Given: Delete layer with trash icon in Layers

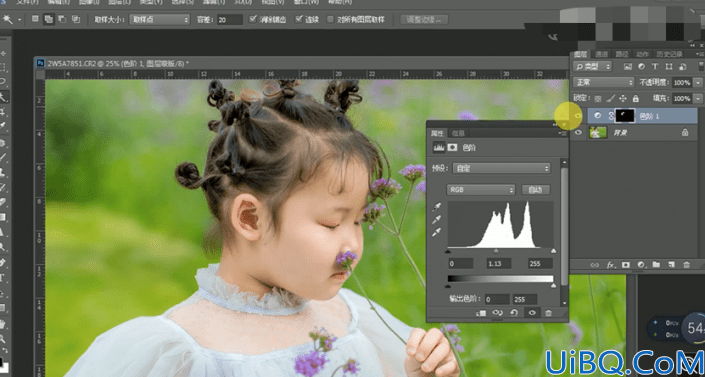Looking at the screenshot, I should pyautogui.click(x=687, y=265).
